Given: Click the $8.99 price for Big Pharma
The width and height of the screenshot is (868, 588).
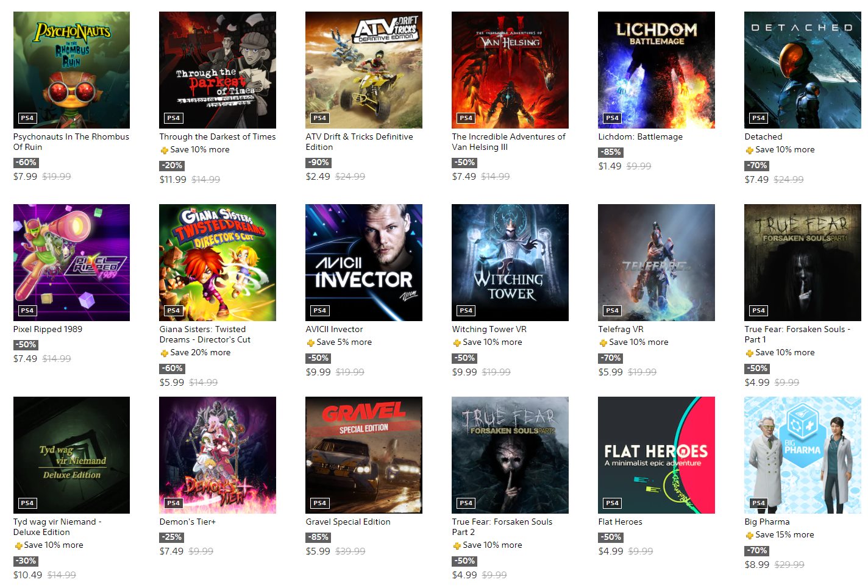Looking at the screenshot, I should tap(756, 565).
